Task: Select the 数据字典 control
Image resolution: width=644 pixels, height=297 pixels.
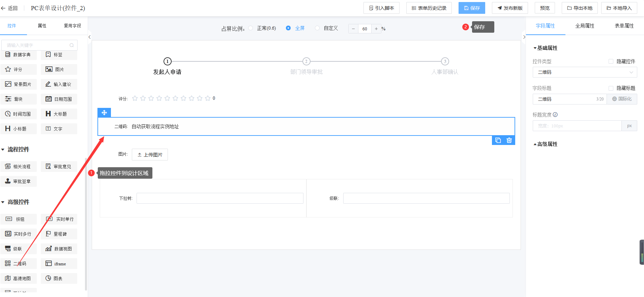Action: (19, 55)
